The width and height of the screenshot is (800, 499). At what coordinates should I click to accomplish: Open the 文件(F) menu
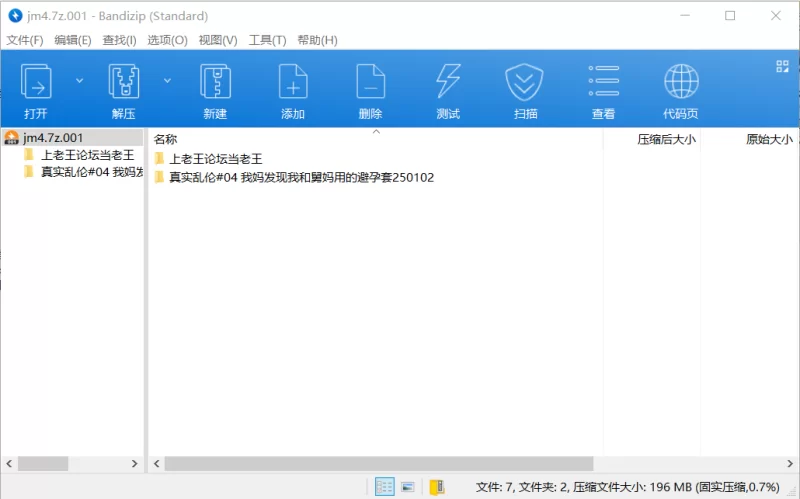(x=25, y=40)
